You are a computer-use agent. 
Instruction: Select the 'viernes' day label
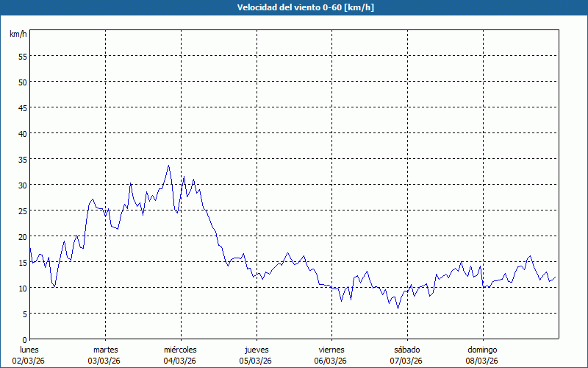pyautogui.click(x=331, y=350)
